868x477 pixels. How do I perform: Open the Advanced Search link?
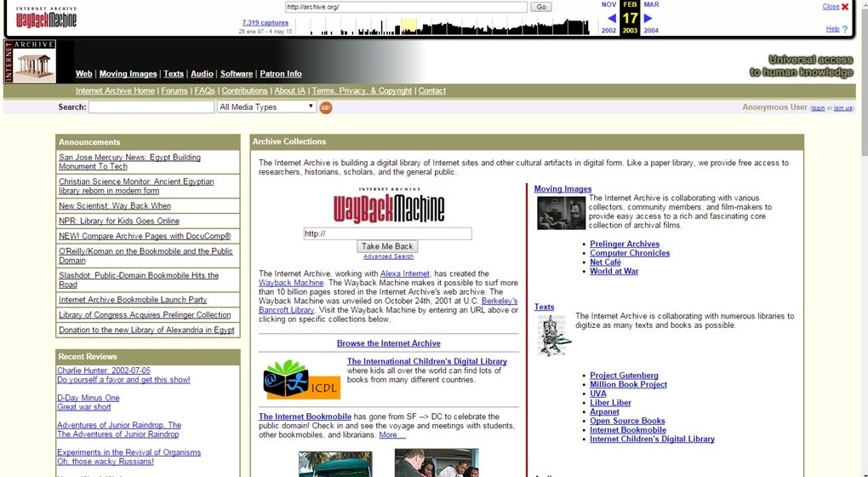(388, 256)
